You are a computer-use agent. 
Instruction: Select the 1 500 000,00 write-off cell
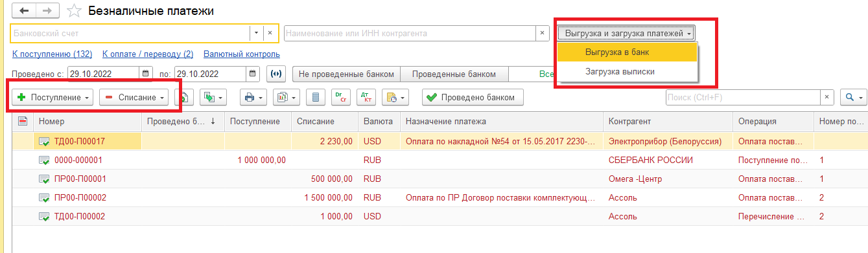click(324, 197)
